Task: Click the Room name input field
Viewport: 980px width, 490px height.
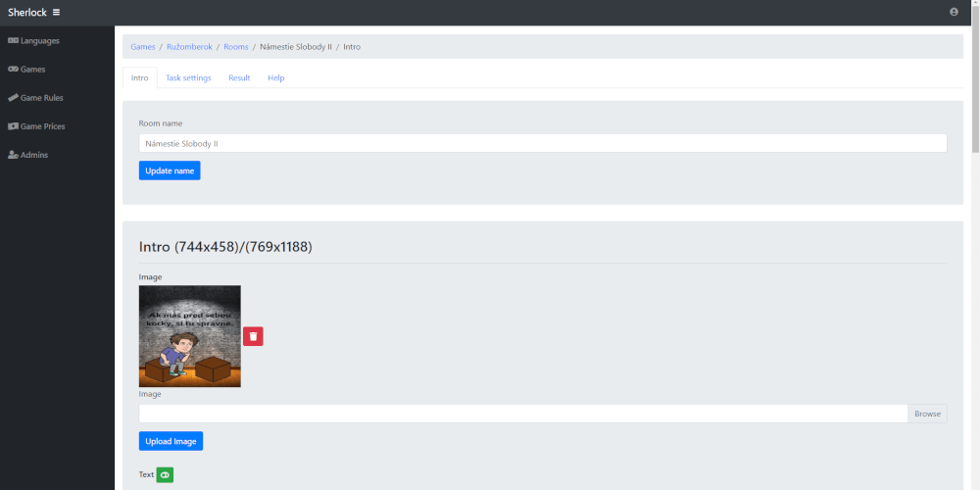Action: coord(542,143)
